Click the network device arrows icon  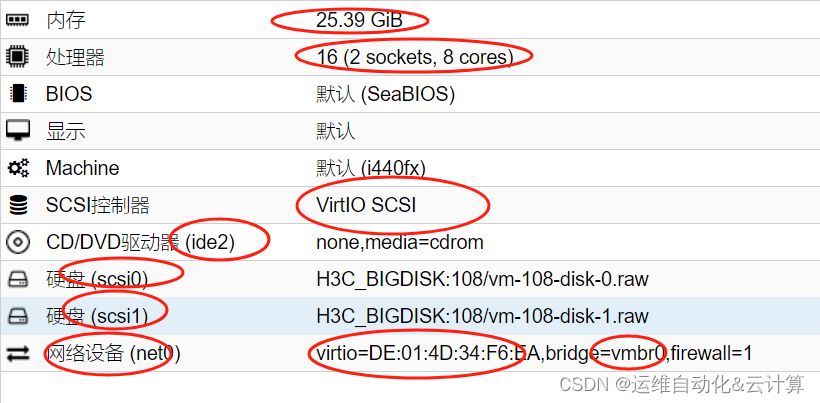(18, 354)
